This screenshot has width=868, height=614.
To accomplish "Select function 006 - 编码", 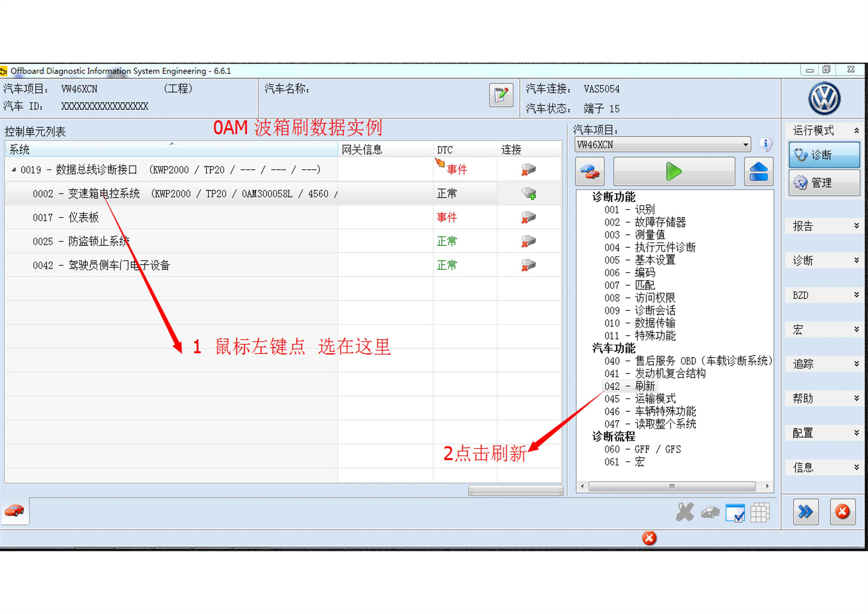I will point(629,273).
